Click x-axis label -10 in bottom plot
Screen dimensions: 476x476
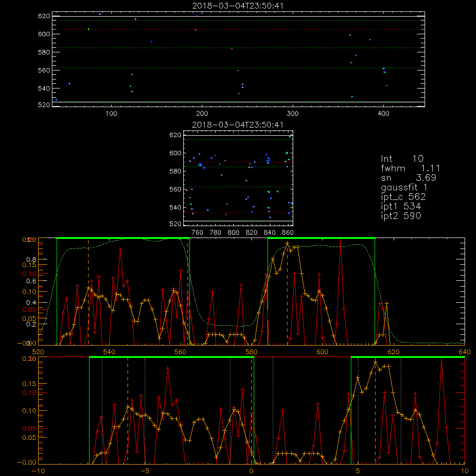(38, 471)
